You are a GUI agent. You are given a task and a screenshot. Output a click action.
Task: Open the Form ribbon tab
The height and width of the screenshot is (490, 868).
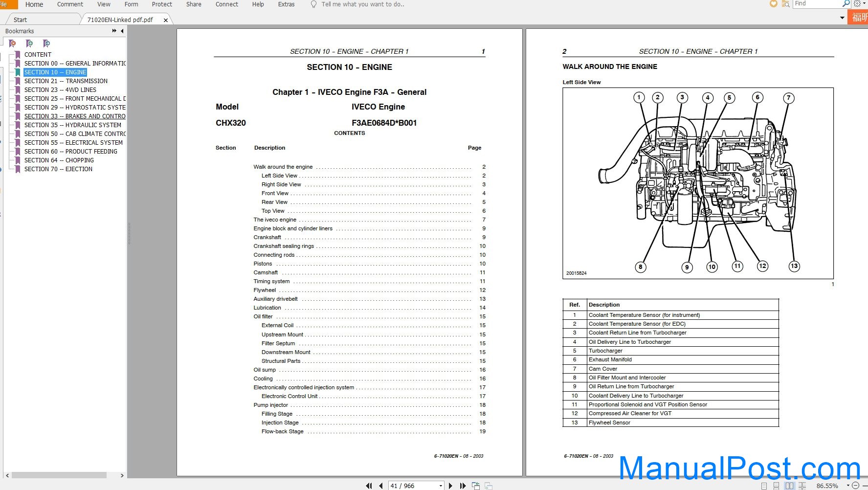click(131, 4)
